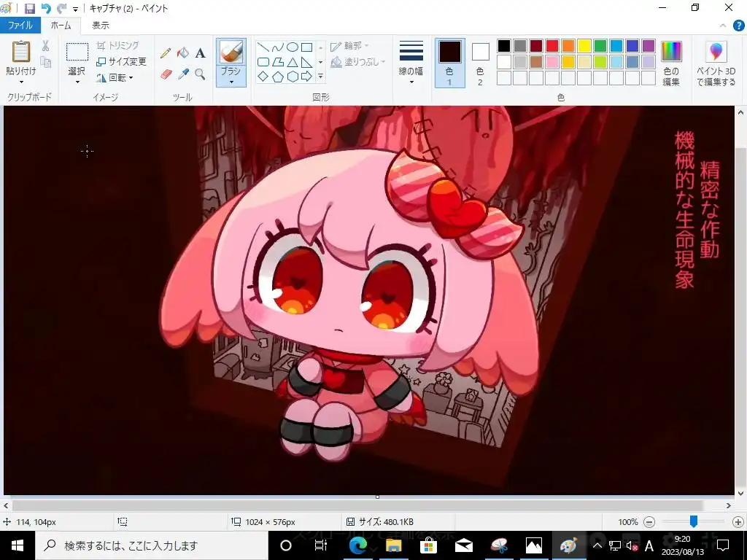The width and height of the screenshot is (747, 560).
Task: Click the zoom slider thumb
Action: [x=694, y=521]
